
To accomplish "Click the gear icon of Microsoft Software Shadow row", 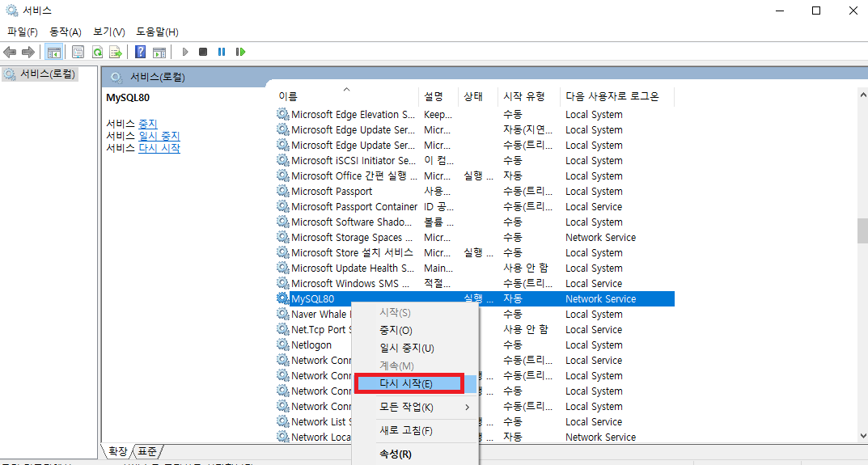I will click(x=283, y=222).
